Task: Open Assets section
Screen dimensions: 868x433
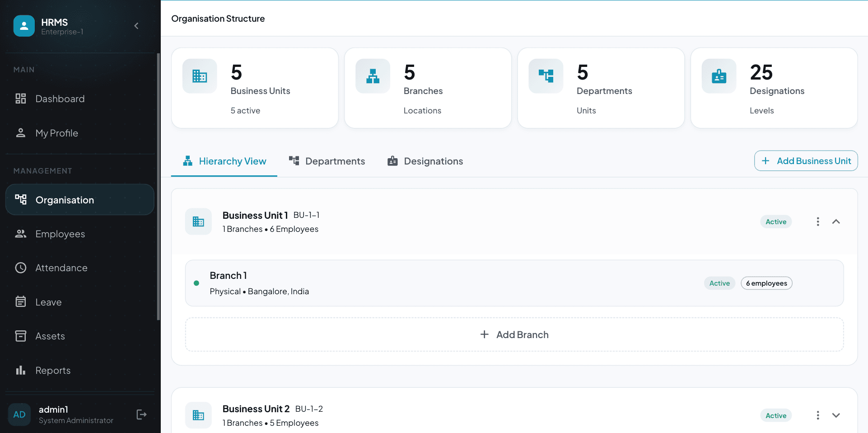Action: 80,336
